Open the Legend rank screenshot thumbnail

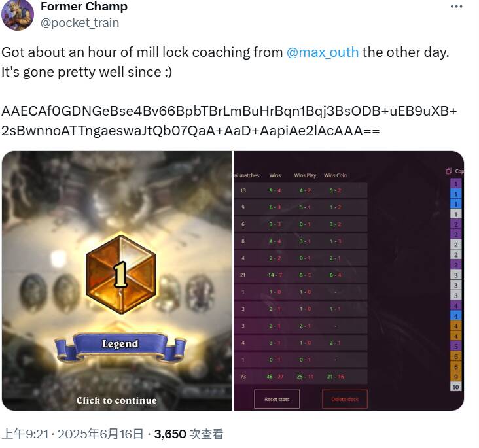[116, 281]
